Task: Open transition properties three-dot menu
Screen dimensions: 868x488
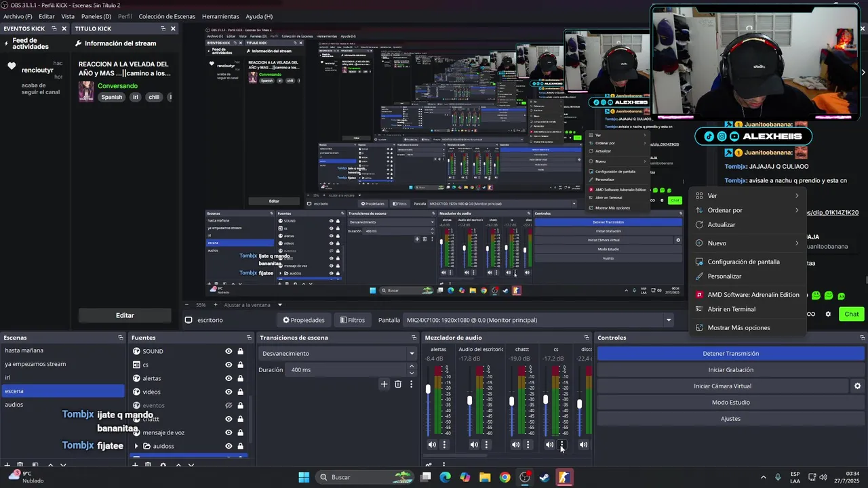Action: (x=411, y=384)
